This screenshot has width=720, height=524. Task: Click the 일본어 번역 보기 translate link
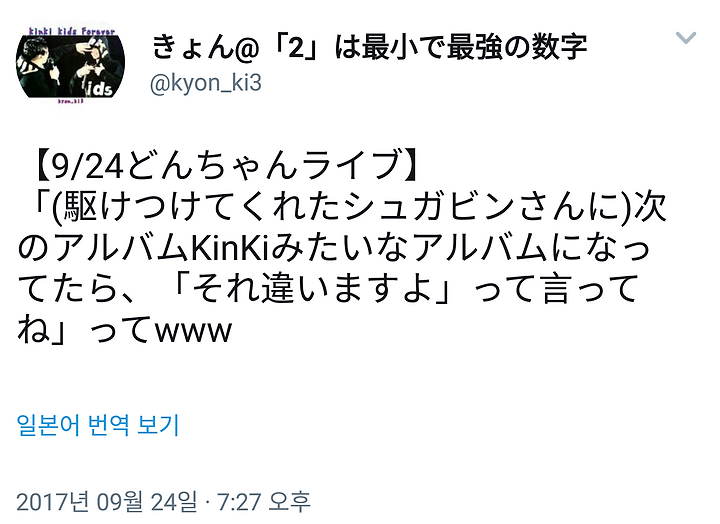pos(98,425)
